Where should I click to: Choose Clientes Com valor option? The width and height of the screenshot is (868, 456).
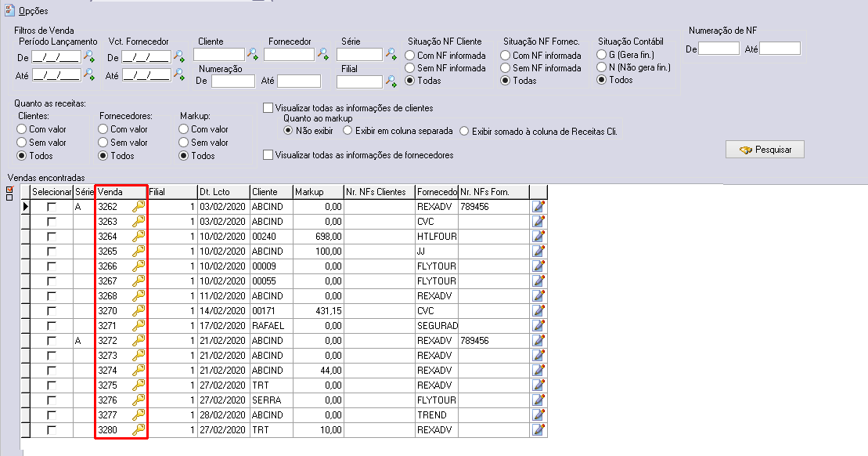point(22,129)
